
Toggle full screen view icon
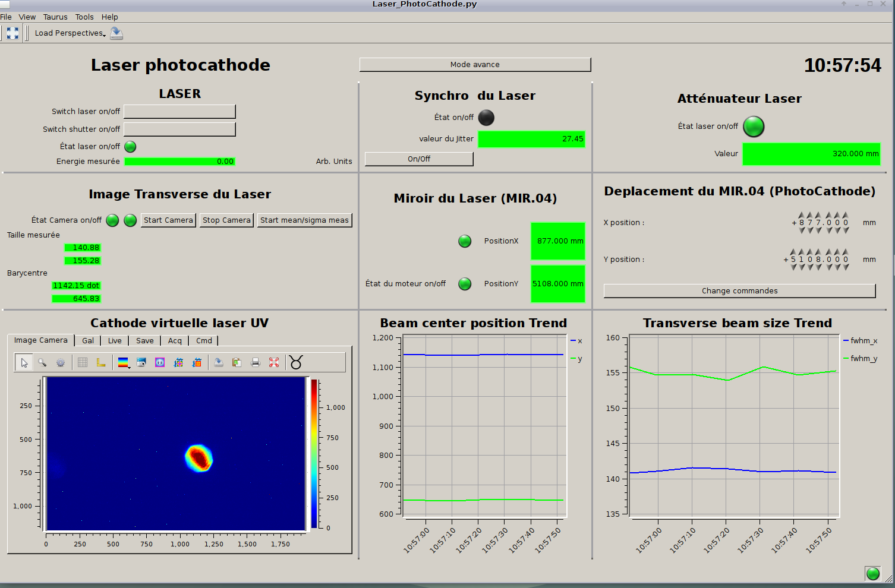12,33
